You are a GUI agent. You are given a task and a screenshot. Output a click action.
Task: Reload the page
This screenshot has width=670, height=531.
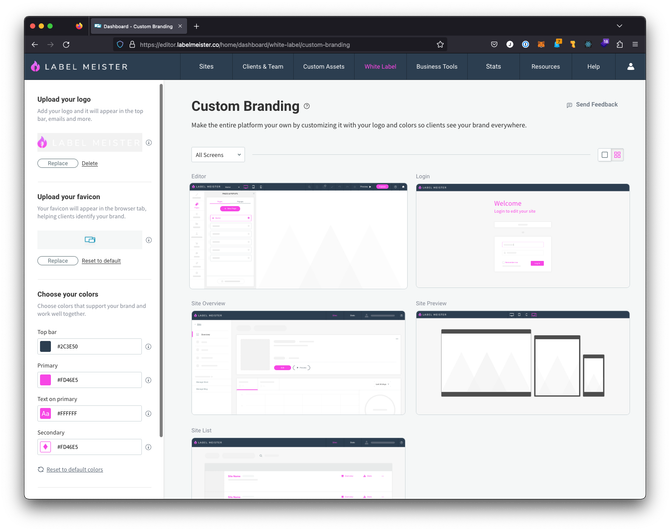(66, 44)
